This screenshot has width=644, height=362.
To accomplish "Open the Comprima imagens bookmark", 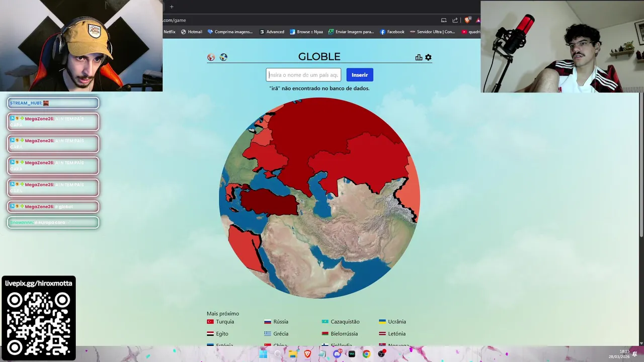I will tap(230, 32).
